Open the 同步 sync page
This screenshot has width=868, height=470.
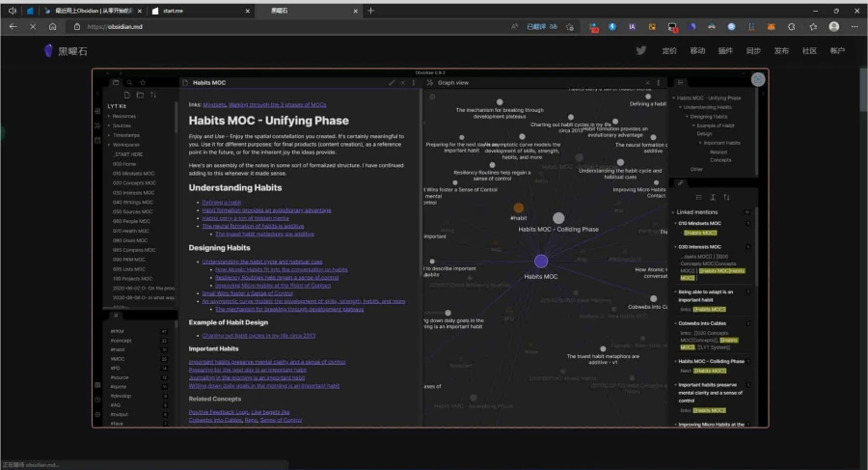[753, 50]
